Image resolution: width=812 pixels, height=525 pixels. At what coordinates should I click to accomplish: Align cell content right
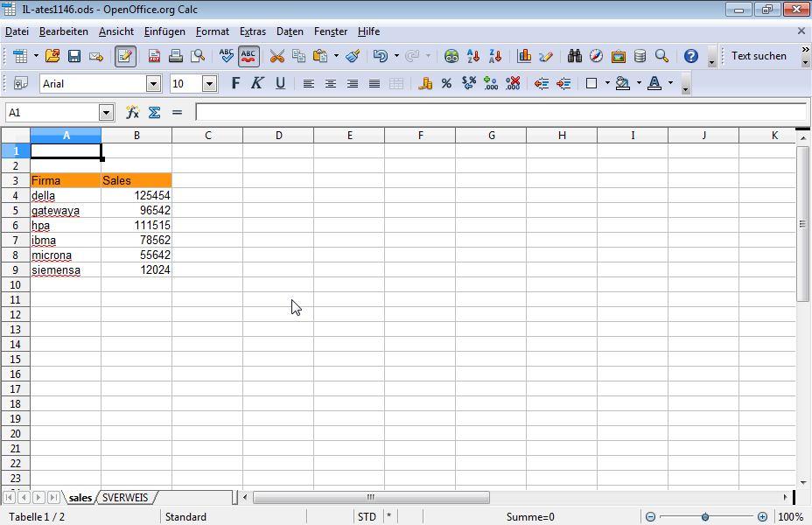pos(353,83)
